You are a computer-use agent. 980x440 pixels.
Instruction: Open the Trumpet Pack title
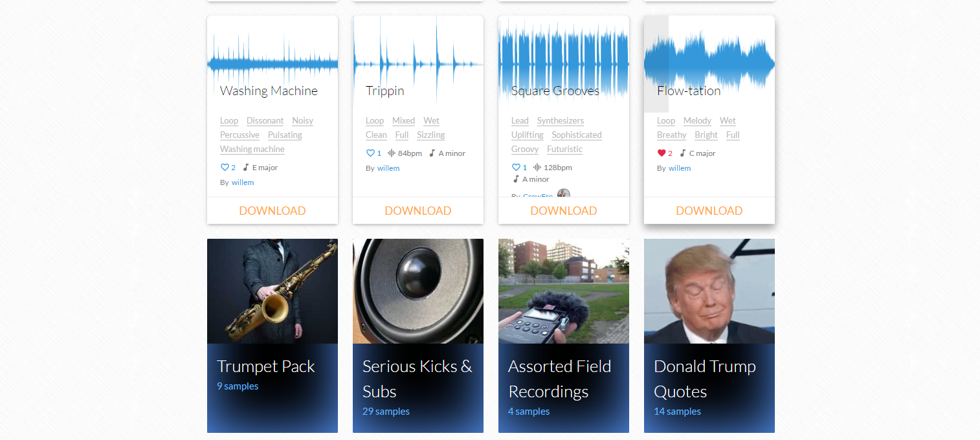(266, 367)
